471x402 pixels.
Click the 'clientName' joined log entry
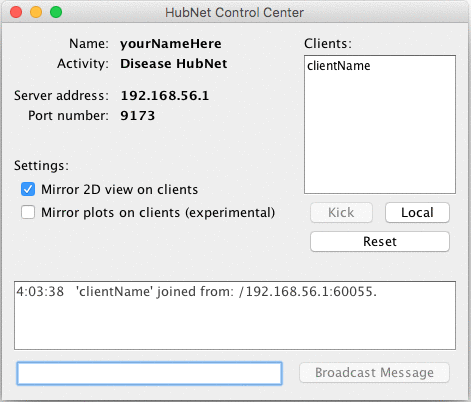tap(197, 292)
